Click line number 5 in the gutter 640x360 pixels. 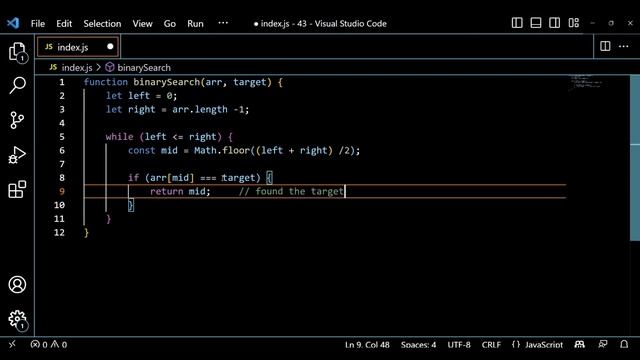point(62,137)
